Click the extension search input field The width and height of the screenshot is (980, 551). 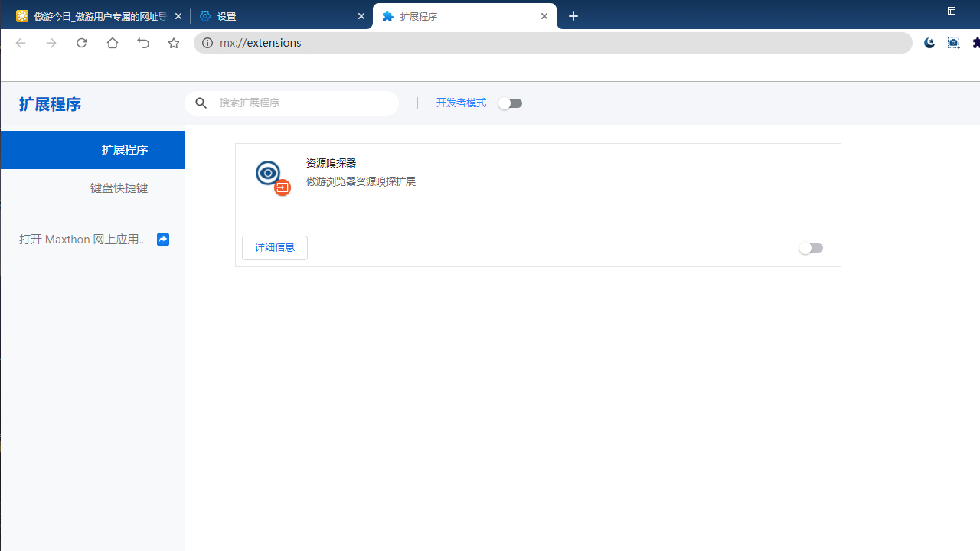(x=299, y=103)
